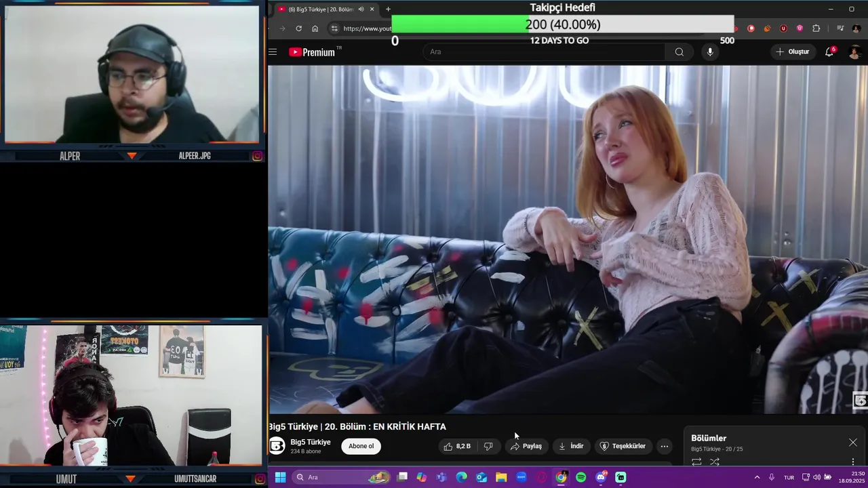Share the video with Paylaş button

click(x=526, y=446)
